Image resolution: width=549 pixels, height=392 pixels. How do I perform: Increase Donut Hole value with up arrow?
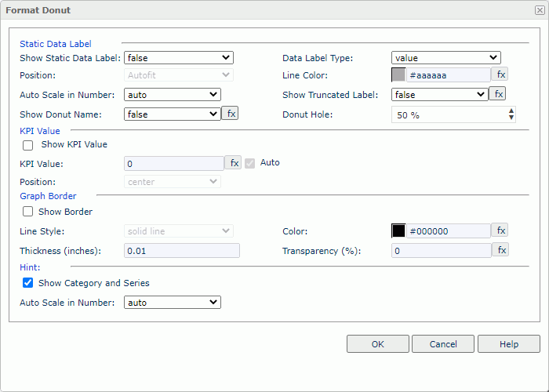(x=511, y=111)
